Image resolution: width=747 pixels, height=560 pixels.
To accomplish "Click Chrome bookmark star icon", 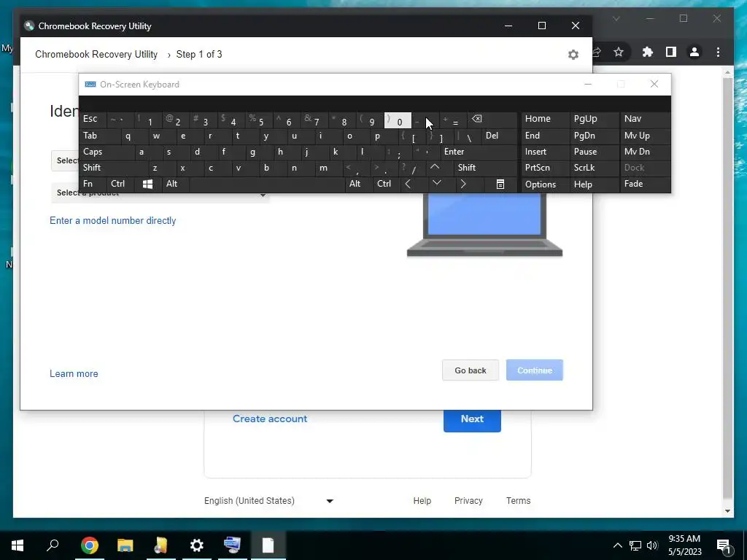I will (619, 52).
